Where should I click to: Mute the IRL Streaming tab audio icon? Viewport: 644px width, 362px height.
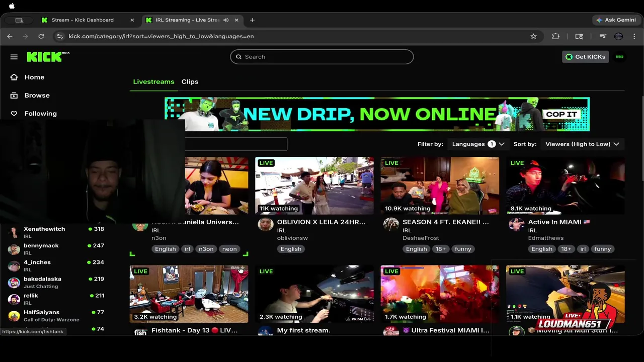tap(226, 20)
